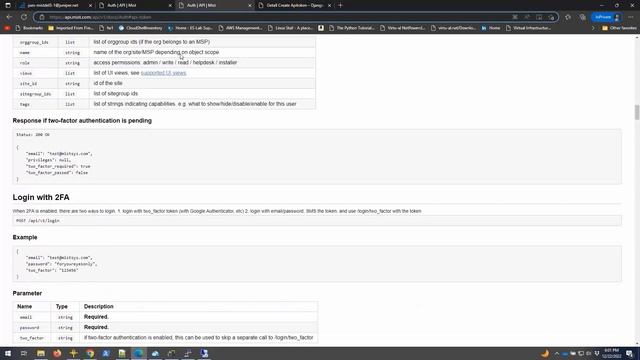Image resolution: width=640 pixels, height=360 pixels.
Task: Open the Virtual Infrastructur... bookmark
Action: [x=528, y=28]
